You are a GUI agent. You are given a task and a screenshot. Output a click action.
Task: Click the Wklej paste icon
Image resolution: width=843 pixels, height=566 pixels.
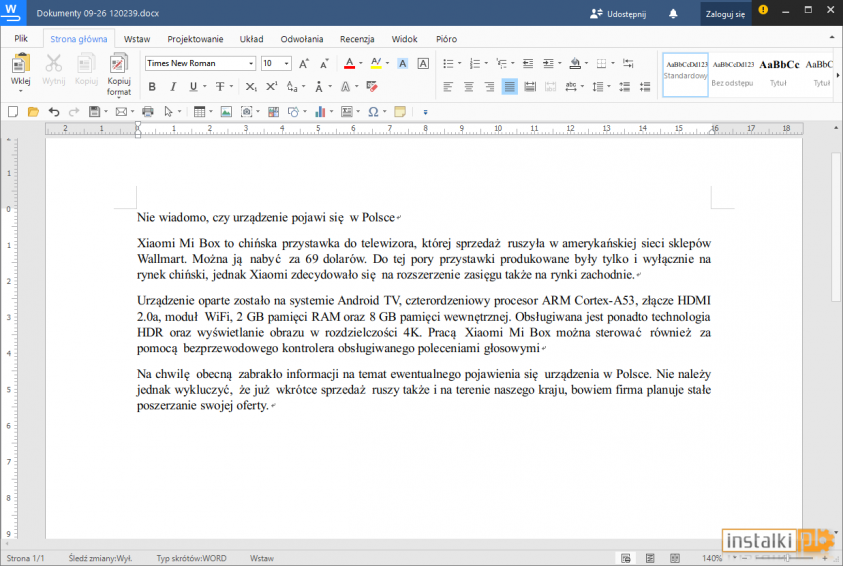tap(20, 65)
